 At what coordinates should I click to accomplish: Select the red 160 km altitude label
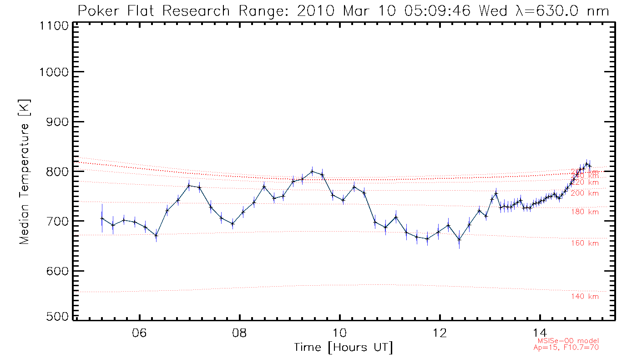pos(585,243)
